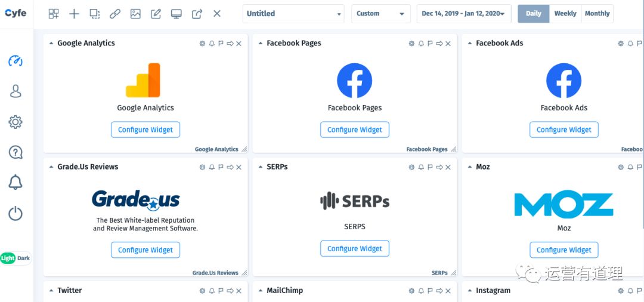Click Configure Widget for Grade.Us Reviews

[x=145, y=250]
